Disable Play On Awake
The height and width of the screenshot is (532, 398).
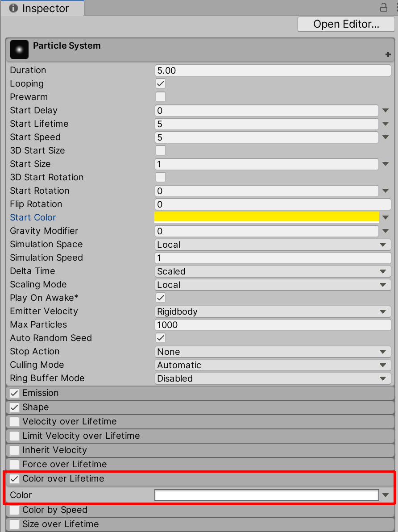pos(160,298)
